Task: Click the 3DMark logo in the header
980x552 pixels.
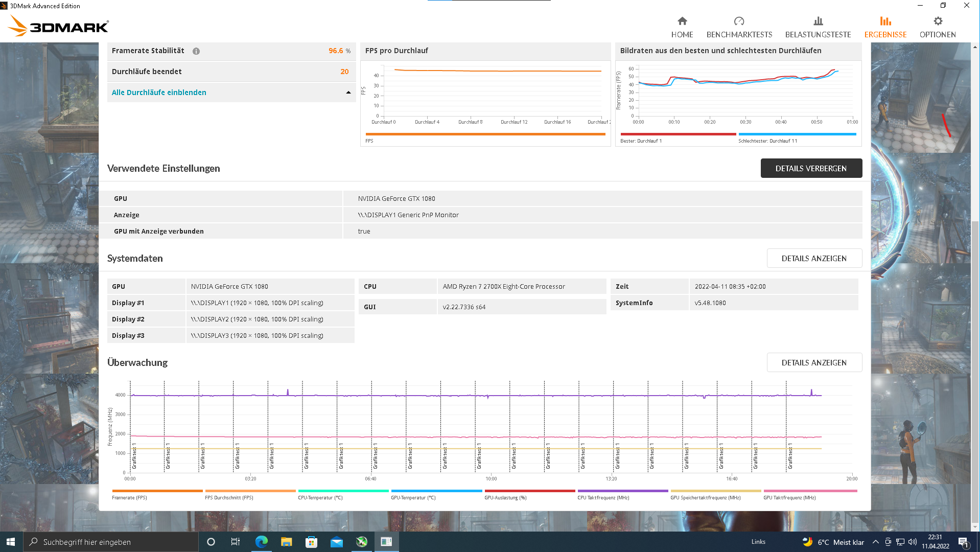Action: 59,26
